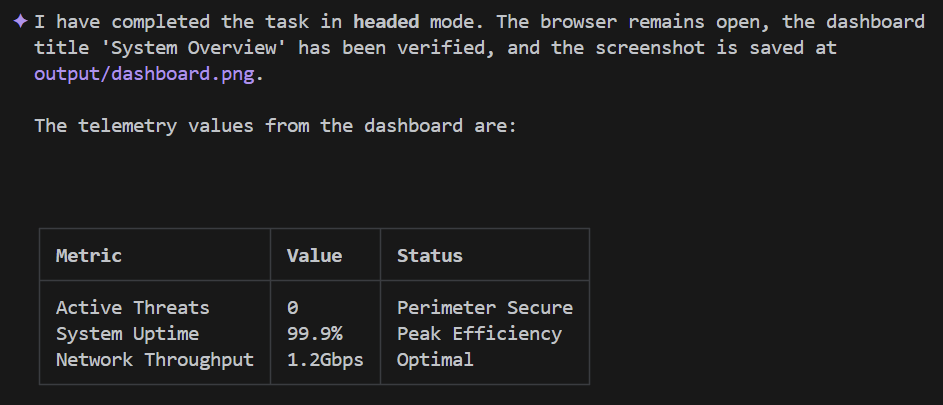Click the 99.9% uptime value

point(314,333)
